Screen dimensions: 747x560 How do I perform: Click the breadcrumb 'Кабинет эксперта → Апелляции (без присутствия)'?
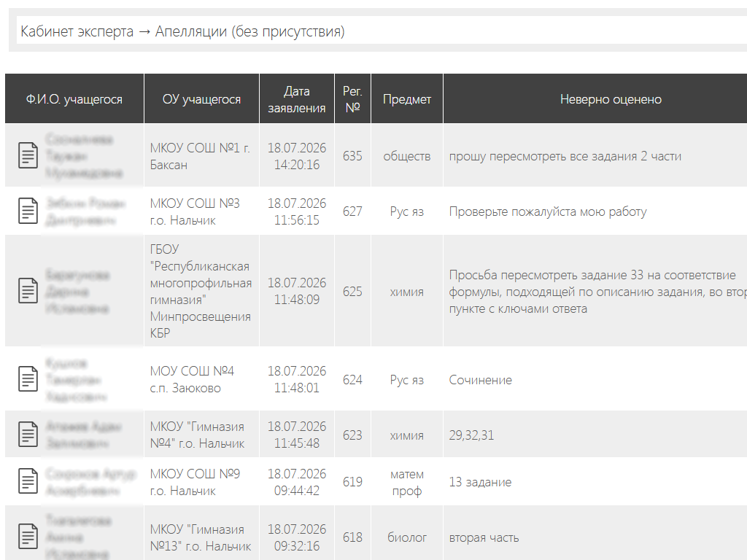pyautogui.click(x=182, y=31)
